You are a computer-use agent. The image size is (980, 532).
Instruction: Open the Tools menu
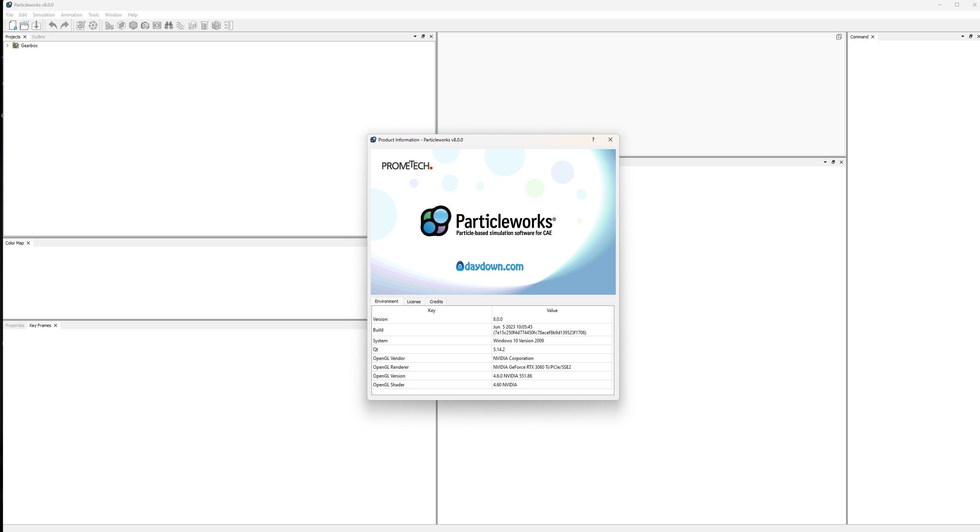93,15
